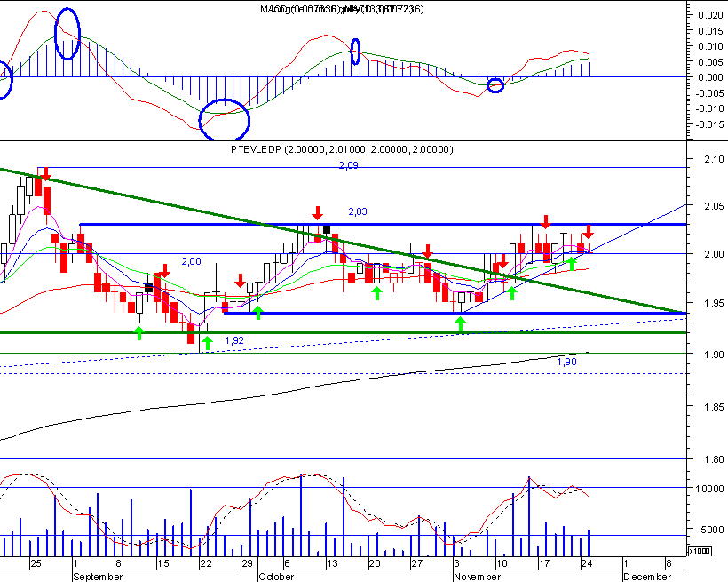Click the x1000 volume multiplier box

pos(700,551)
